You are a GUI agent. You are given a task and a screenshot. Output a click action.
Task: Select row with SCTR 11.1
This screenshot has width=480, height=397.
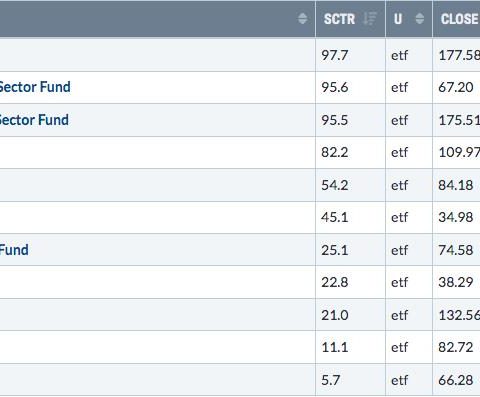click(240, 347)
